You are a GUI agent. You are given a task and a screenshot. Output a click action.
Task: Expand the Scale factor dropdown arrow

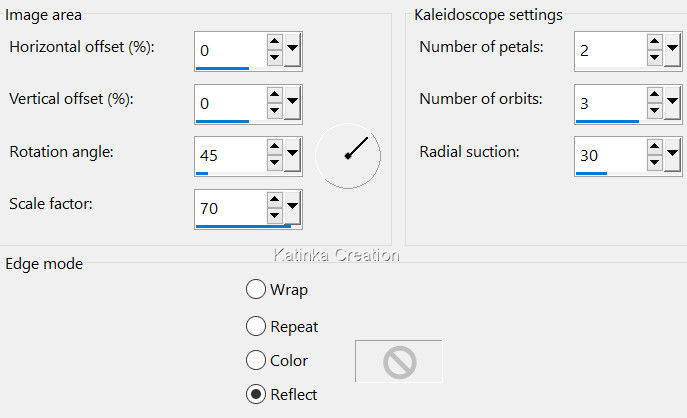coord(292,208)
